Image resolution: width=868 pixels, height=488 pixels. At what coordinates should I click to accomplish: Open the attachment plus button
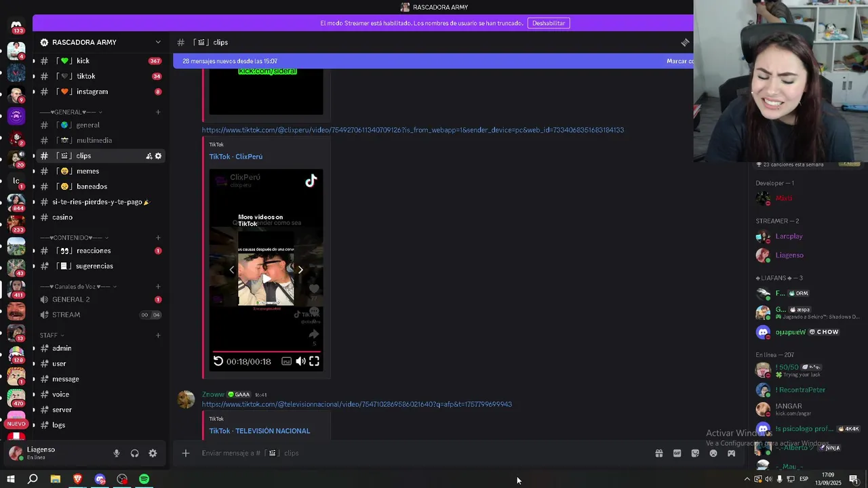click(x=186, y=453)
